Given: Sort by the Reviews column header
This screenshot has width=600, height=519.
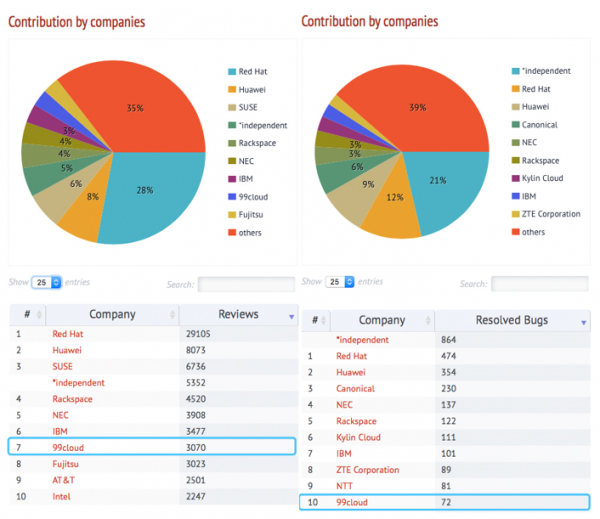Looking at the screenshot, I should pos(239,315).
